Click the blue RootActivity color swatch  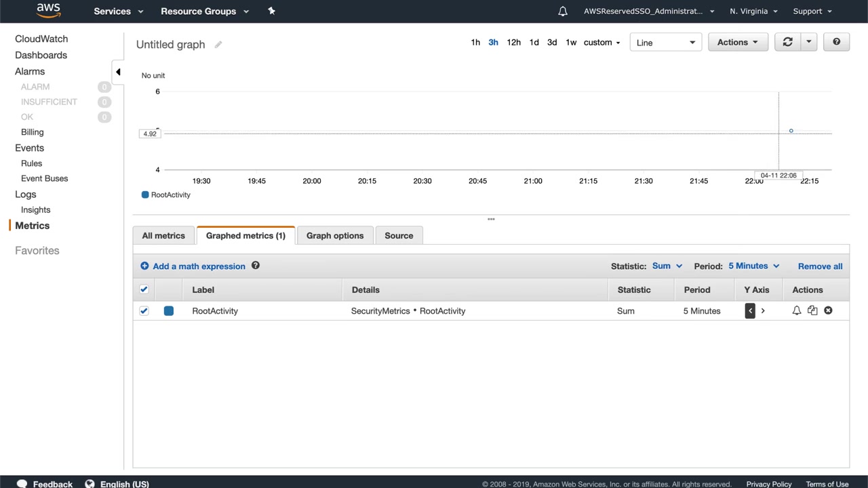(x=169, y=310)
